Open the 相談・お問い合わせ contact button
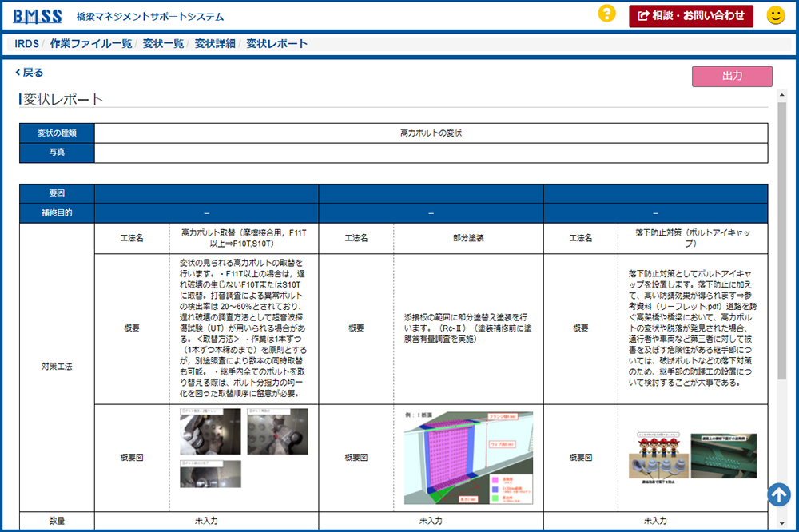This screenshot has height=532, width=799. (691, 15)
